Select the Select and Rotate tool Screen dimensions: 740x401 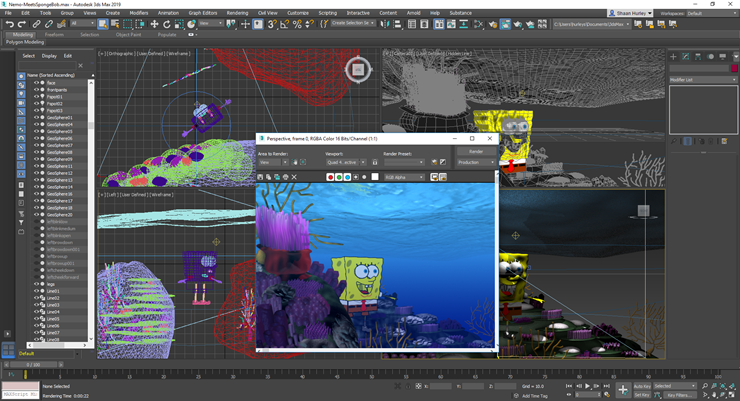point(167,24)
